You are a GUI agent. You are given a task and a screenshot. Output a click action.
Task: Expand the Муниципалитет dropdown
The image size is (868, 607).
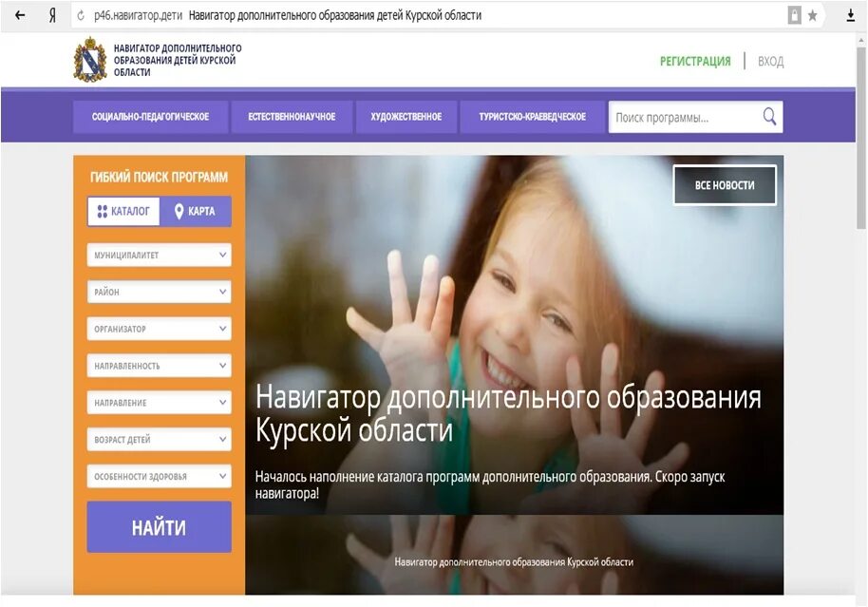pos(159,255)
